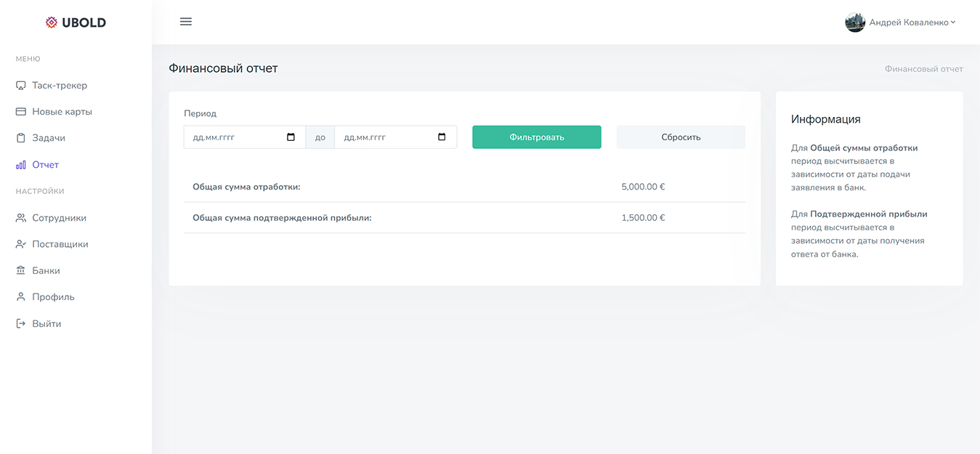Screen dimensions: 980x454
Task: Click the Сотрудники people icon
Action: pyautogui.click(x=21, y=218)
